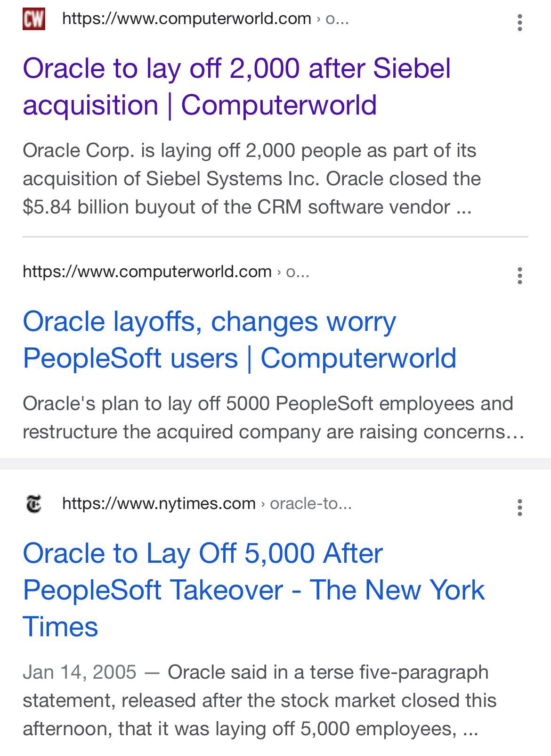
Task: Click the 'oracle-to...' breadcrumb path
Action: pyautogui.click(x=311, y=504)
